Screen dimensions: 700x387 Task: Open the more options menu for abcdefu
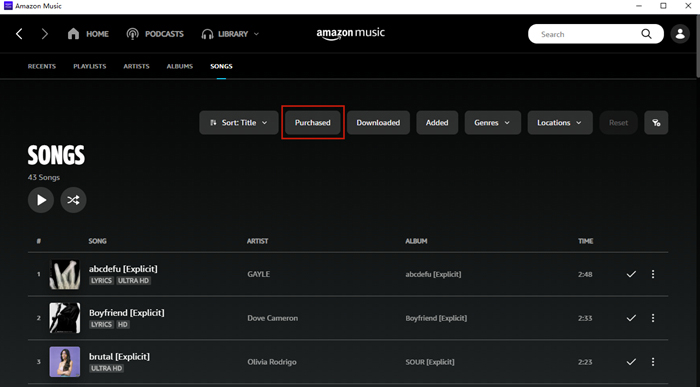coord(653,274)
